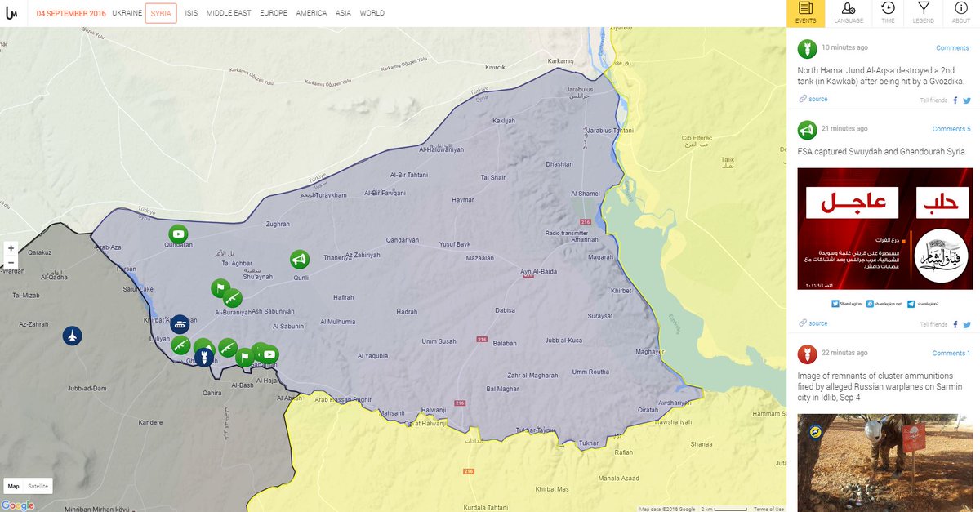Screen dimensions: 980x512
Task: Open Comments 5 on FSA captured event
Action: [951, 129]
